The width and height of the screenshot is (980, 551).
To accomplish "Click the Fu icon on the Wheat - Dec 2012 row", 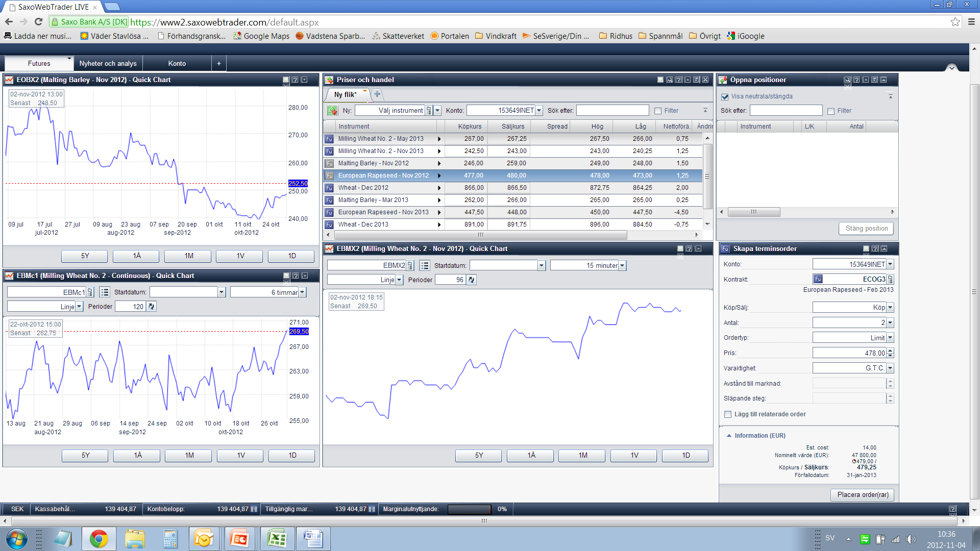I will click(x=329, y=188).
